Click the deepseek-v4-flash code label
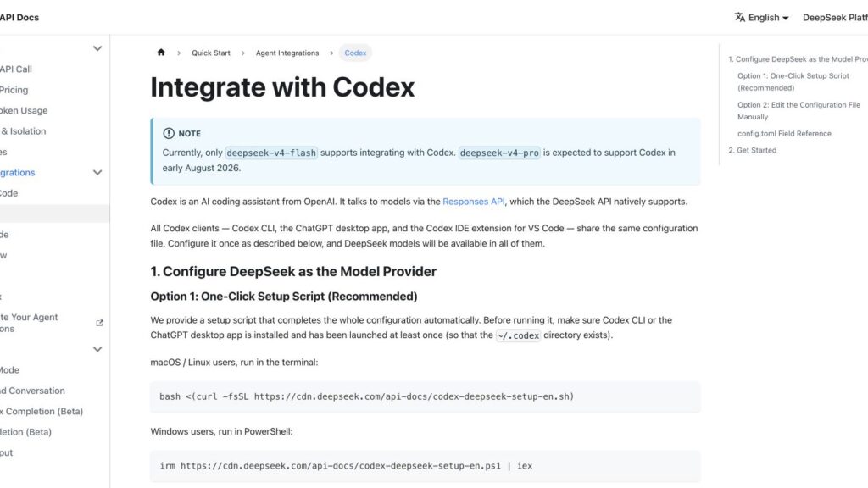This screenshot has width=868, height=488. coord(271,152)
